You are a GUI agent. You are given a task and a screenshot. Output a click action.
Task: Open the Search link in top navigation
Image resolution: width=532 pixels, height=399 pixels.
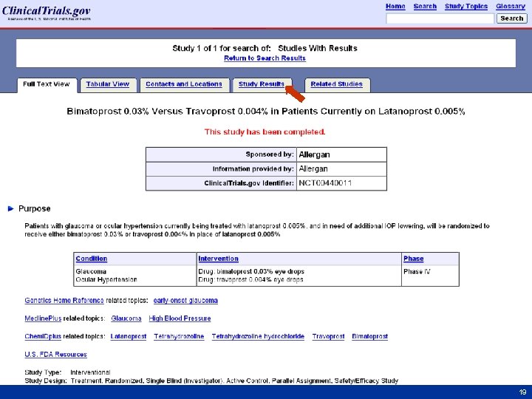pyautogui.click(x=425, y=7)
